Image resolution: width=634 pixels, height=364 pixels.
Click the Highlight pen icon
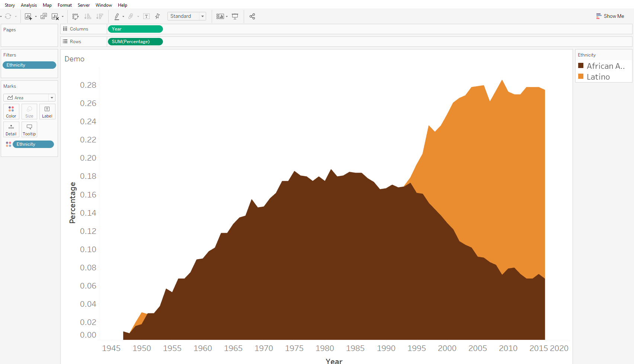pyautogui.click(x=117, y=16)
